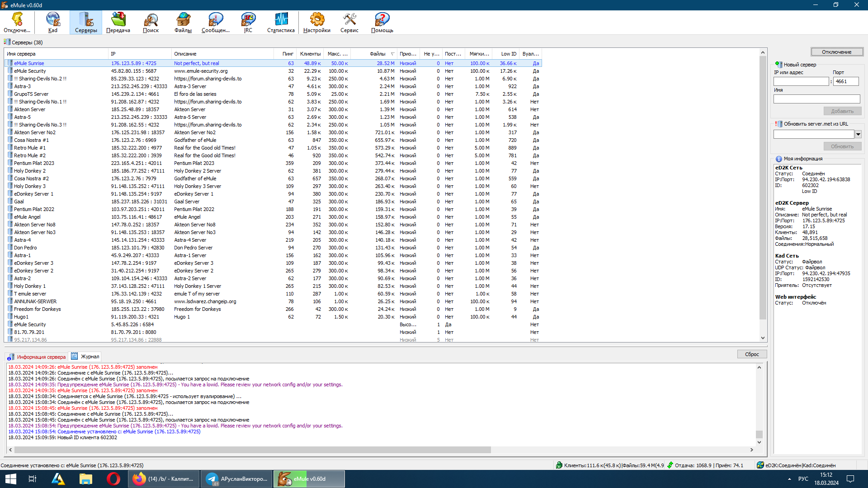This screenshot has width=868, height=488.
Task: Click the status bar upload/download arrows icon
Action: (670, 465)
